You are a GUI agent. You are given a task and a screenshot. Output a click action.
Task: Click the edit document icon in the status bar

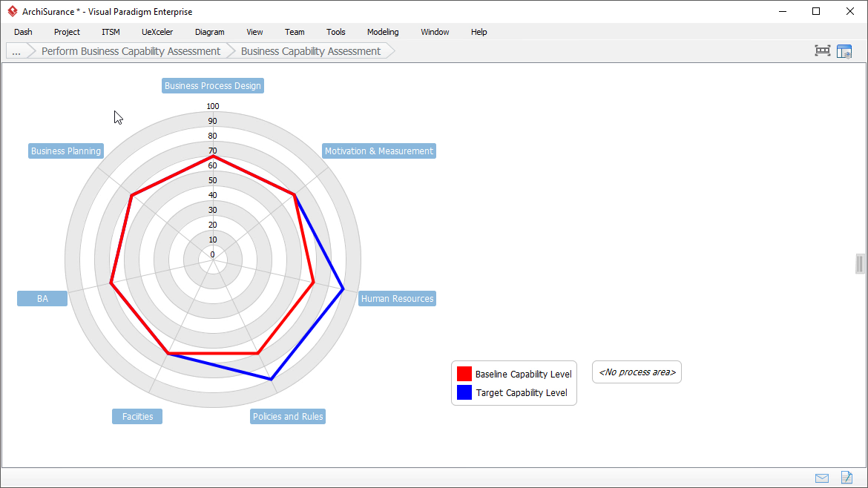(846, 478)
